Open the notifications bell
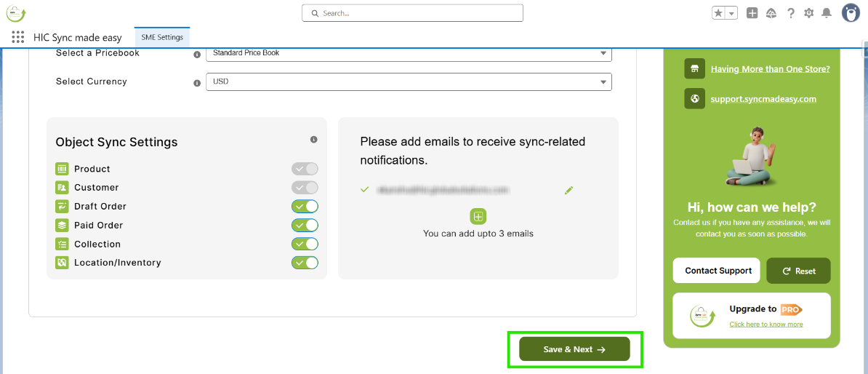 coord(827,13)
